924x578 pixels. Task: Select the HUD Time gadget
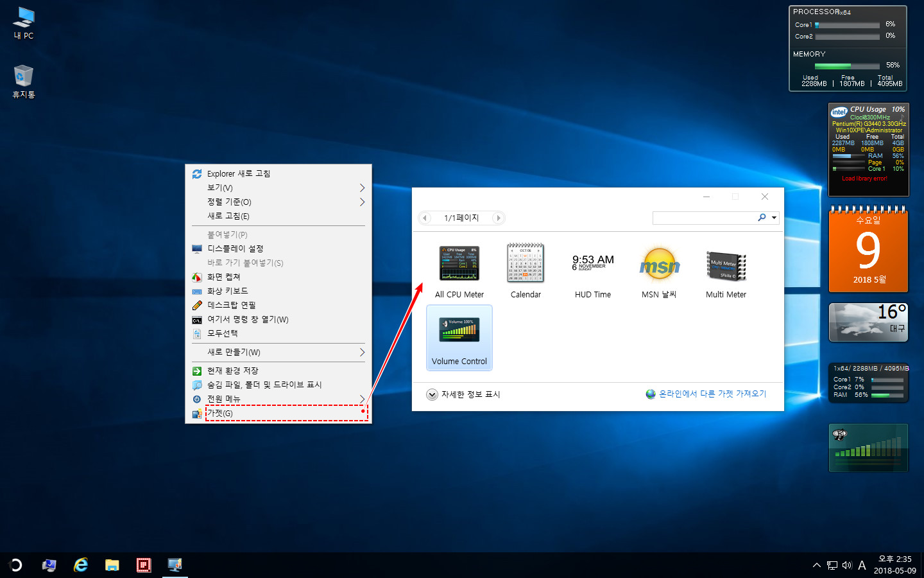click(593, 271)
